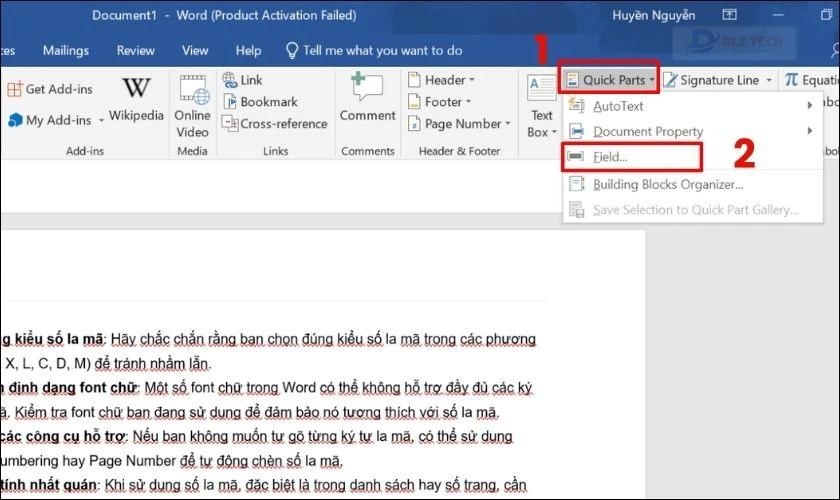The width and height of the screenshot is (840, 500).
Task: Click the Field icon
Action: click(x=576, y=156)
